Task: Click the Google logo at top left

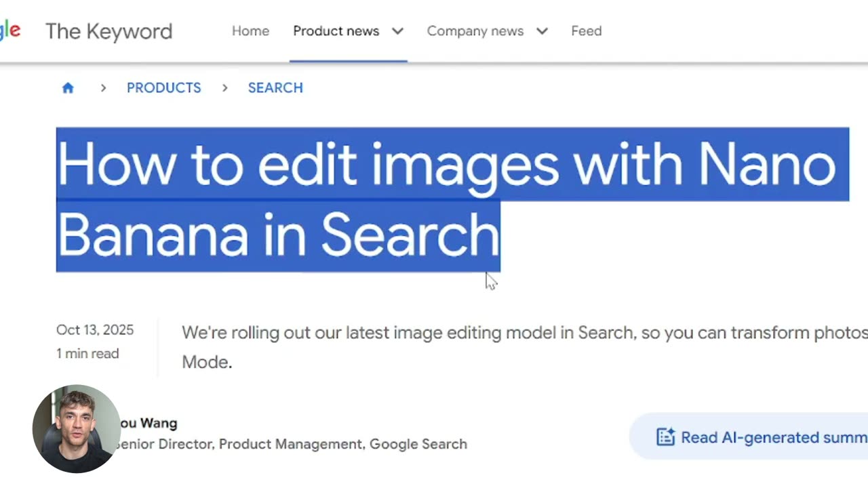Action: tap(10, 30)
